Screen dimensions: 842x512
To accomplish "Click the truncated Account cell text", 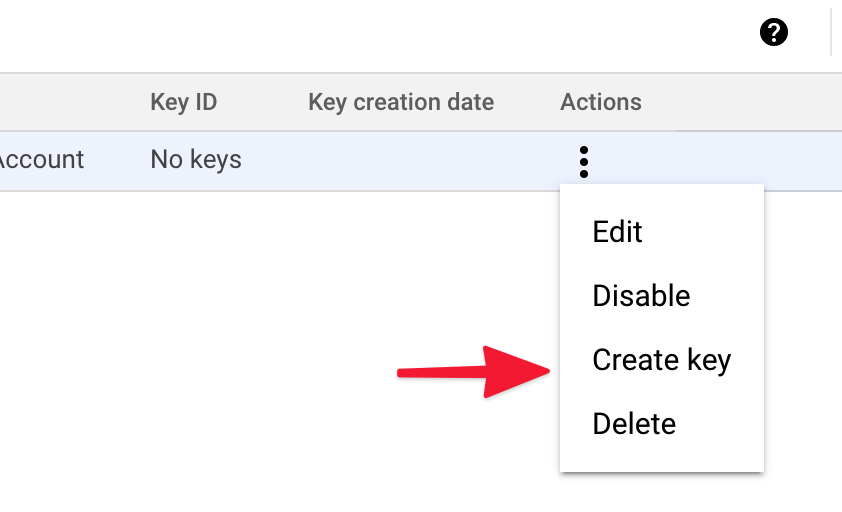I will coord(41,160).
